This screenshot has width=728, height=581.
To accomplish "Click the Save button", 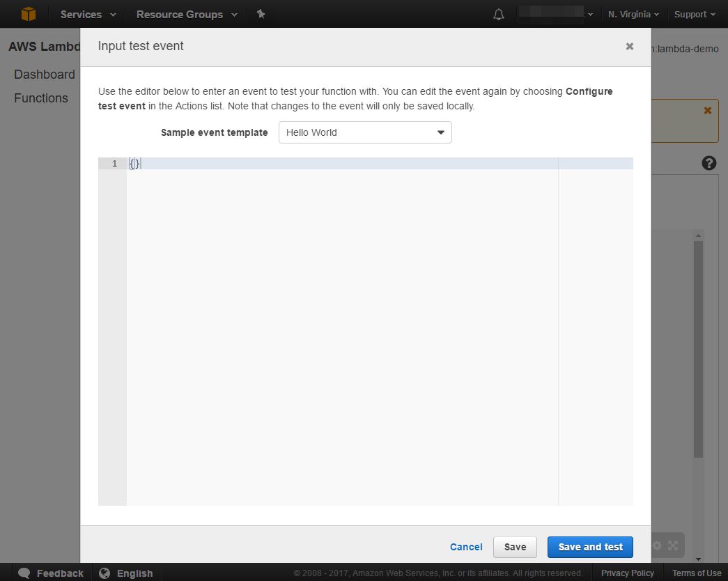I will coord(515,547).
